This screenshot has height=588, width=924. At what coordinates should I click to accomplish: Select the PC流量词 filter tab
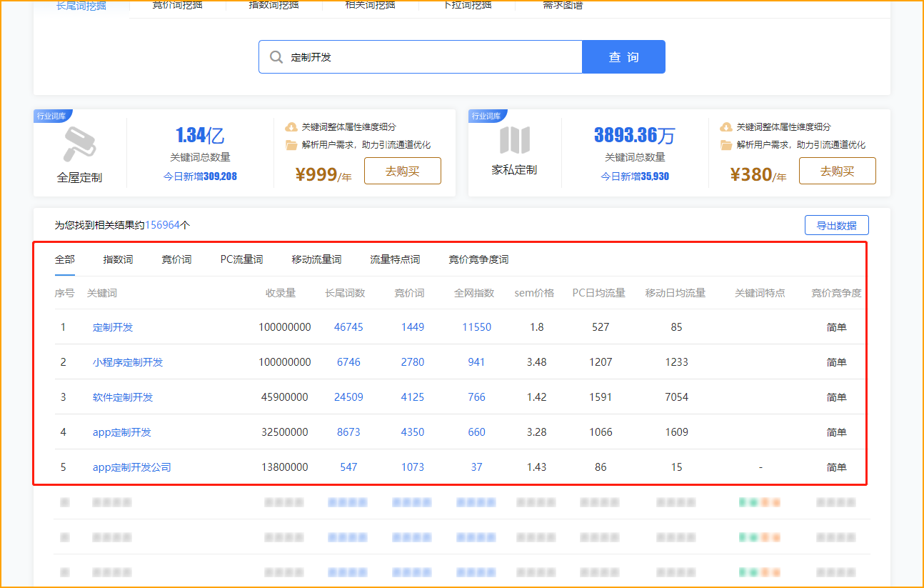click(x=241, y=259)
